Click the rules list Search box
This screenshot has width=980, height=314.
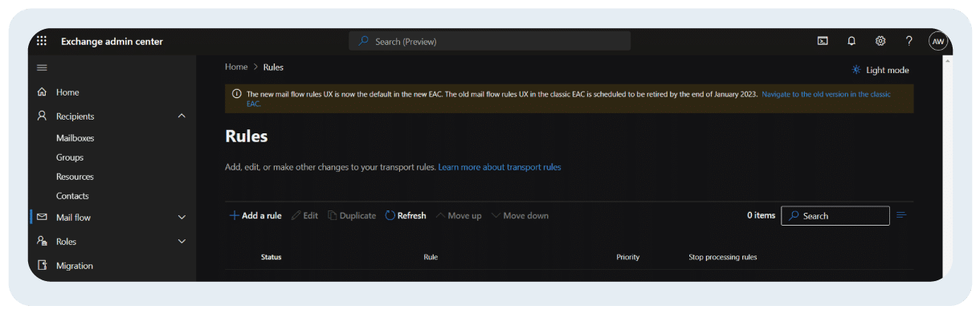pyautogui.click(x=835, y=215)
